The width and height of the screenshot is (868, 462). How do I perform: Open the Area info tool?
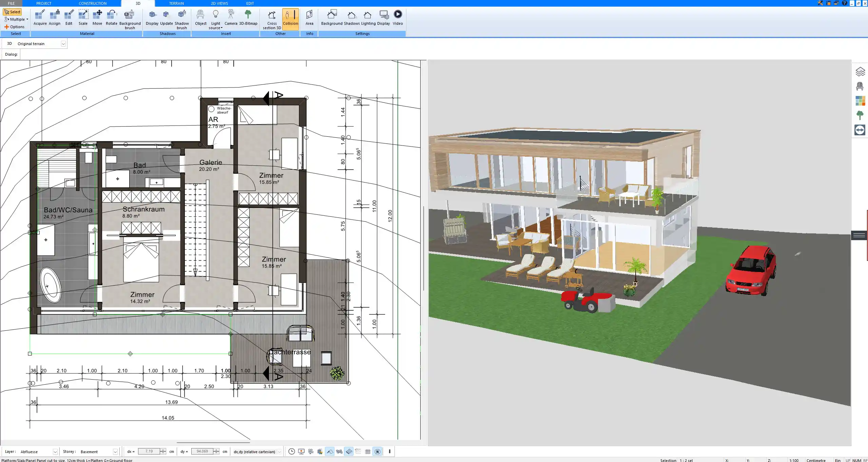coord(309,18)
